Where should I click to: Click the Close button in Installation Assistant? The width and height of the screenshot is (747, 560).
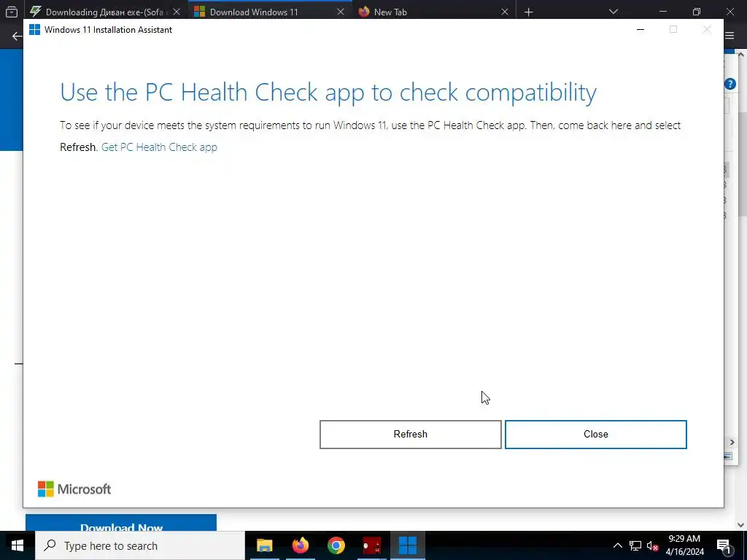point(595,435)
